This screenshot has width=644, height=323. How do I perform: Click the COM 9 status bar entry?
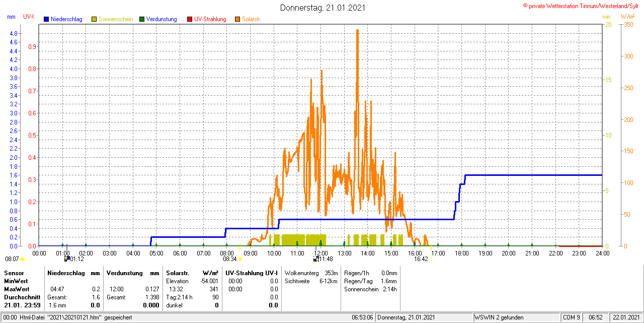[x=571, y=317]
